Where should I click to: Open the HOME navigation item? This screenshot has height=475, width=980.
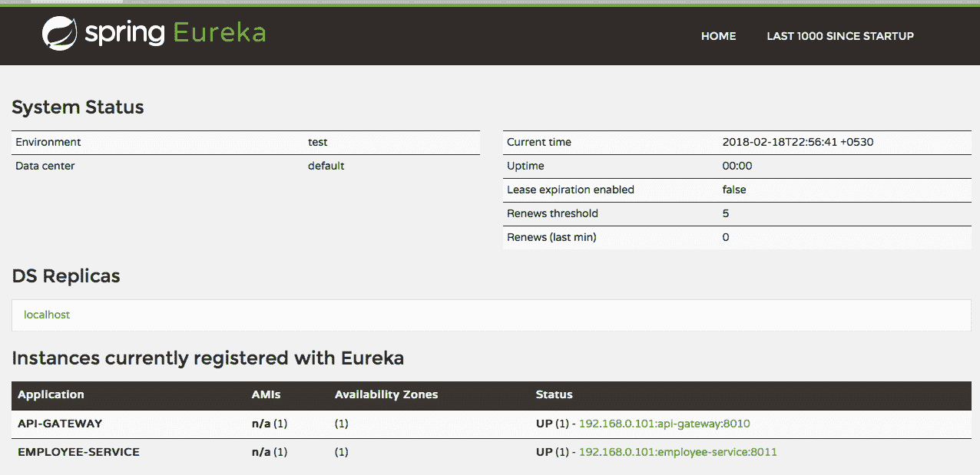pos(718,36)
